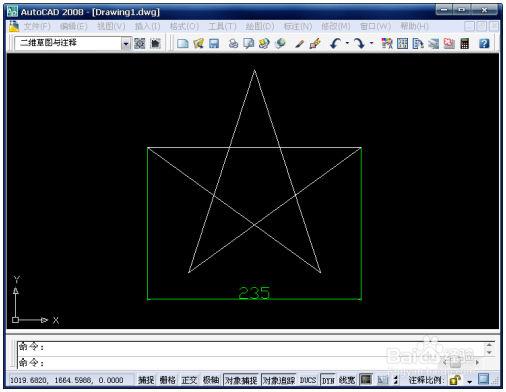The image size is (506, 392).
Task: Select the green 235 dimension text
Action: pyautogui.click(x=254, y=293)
